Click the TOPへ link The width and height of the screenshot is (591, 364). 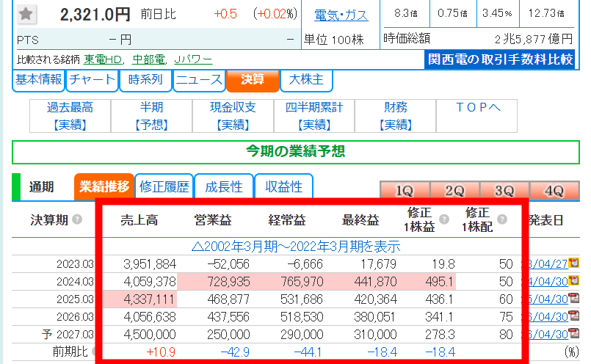tap(478, 108)
